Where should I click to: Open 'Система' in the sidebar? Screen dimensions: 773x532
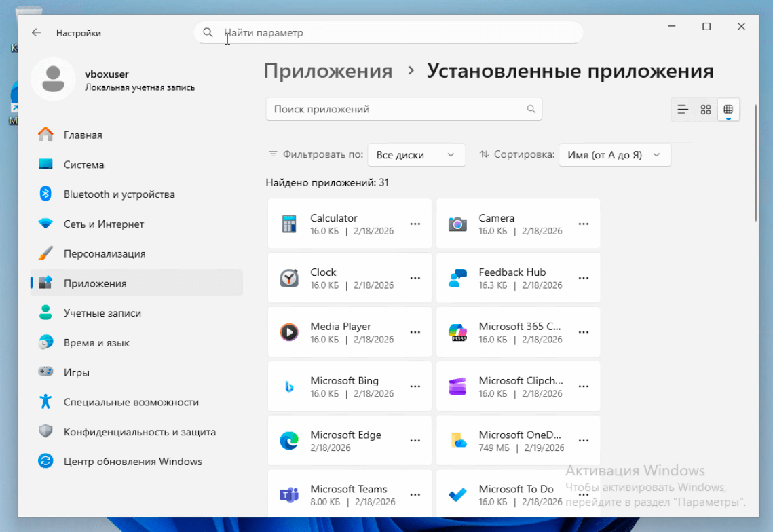pyautogui.click(x=84, y=165)
